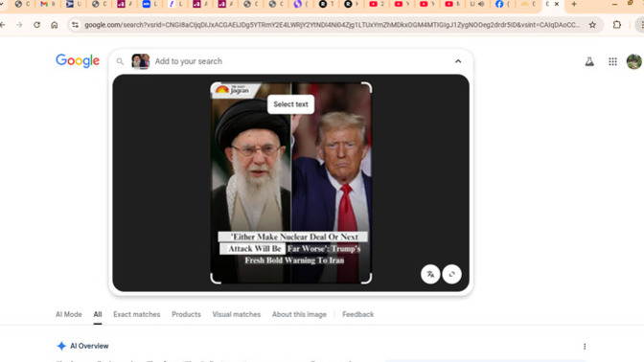Open the Visual matches tab
The width and height of the screenshot is (644, 362).
[236, 314]
